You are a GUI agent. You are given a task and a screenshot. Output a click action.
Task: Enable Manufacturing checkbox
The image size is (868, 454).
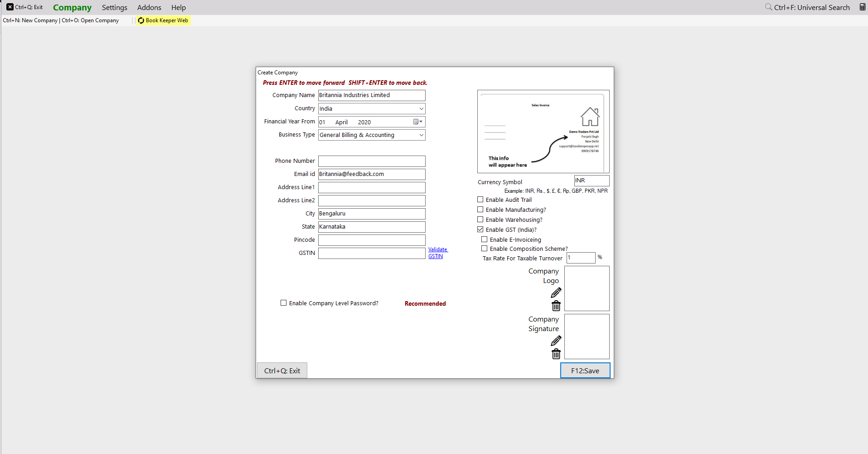pos(480,210)
